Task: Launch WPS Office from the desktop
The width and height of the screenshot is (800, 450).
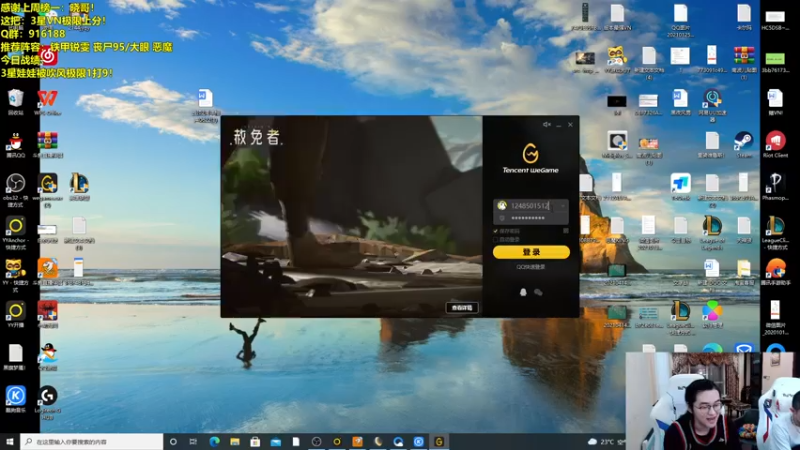Action: click(x=47, y=102)
